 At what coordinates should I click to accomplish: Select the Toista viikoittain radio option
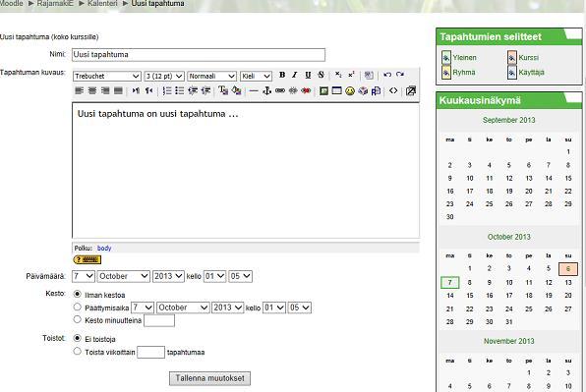coord(78,352)
